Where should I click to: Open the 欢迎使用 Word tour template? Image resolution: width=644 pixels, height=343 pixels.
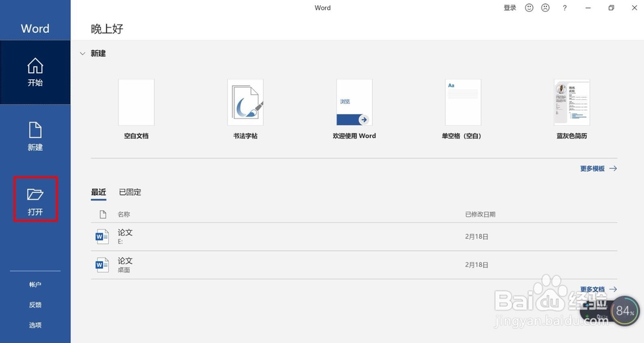pyautogui.click(x=354, y=109)
